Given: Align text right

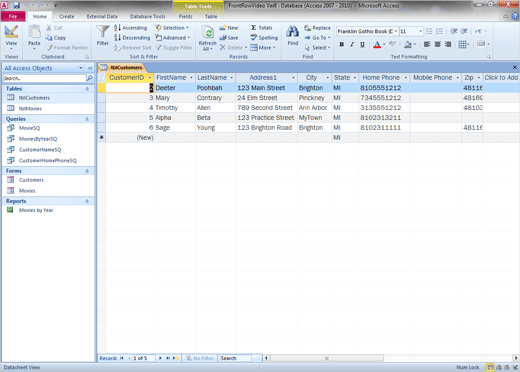Looking at the screenshot, I should (x=448, y=44).
